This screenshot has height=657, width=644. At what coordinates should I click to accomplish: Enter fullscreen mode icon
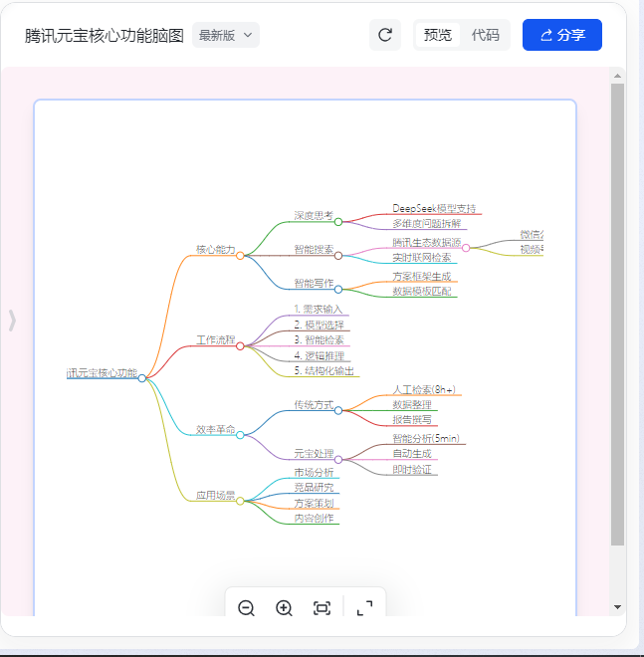[x=364, y=607]
